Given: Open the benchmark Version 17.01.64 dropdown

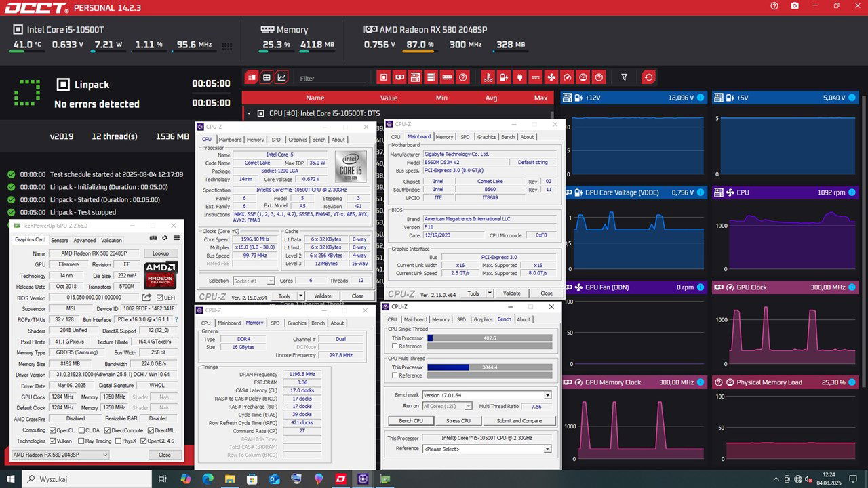Looking at the screenshot, I should [486, 395].
